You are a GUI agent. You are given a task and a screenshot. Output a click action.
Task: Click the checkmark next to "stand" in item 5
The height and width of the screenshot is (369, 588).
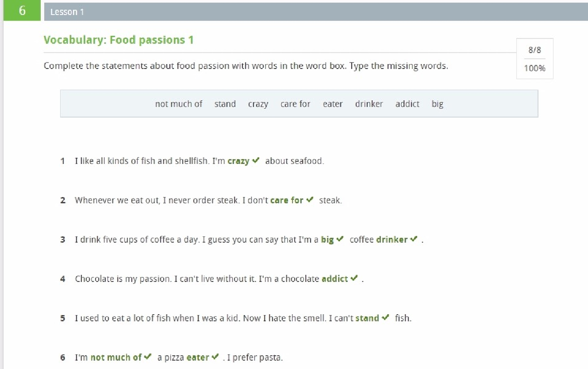385,318
